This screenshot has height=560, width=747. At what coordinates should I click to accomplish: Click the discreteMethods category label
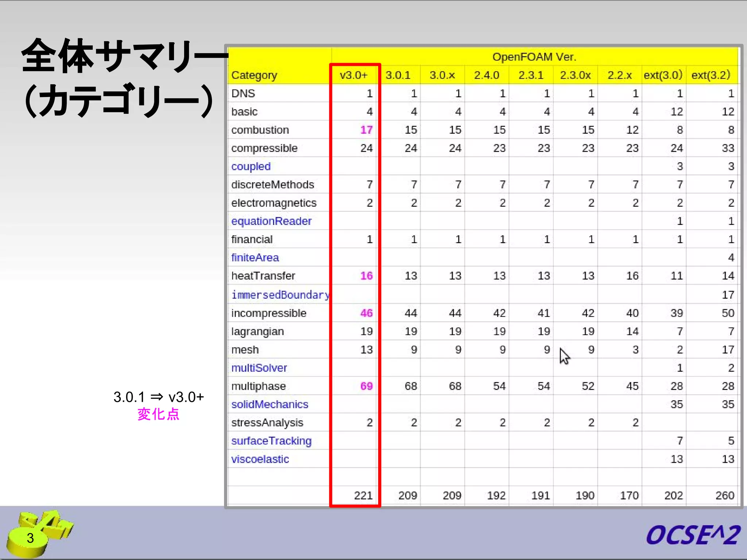[272, 184]
